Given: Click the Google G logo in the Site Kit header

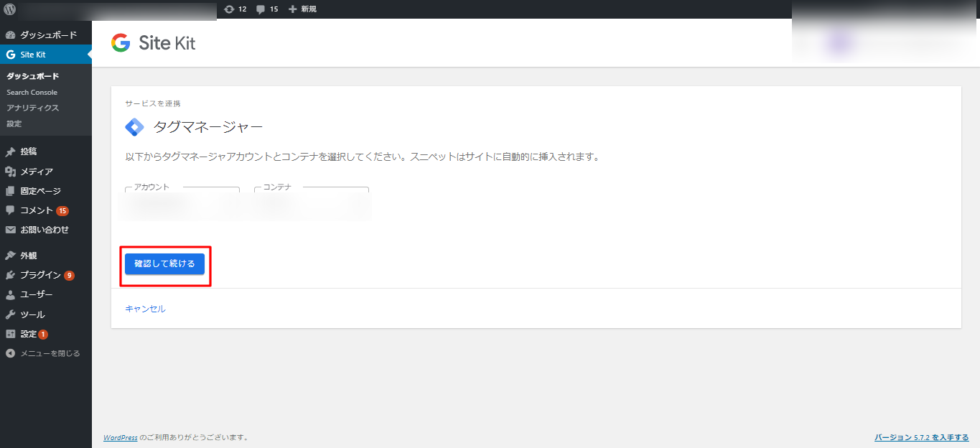Looking at the screenshot, I should coord(121,43).
